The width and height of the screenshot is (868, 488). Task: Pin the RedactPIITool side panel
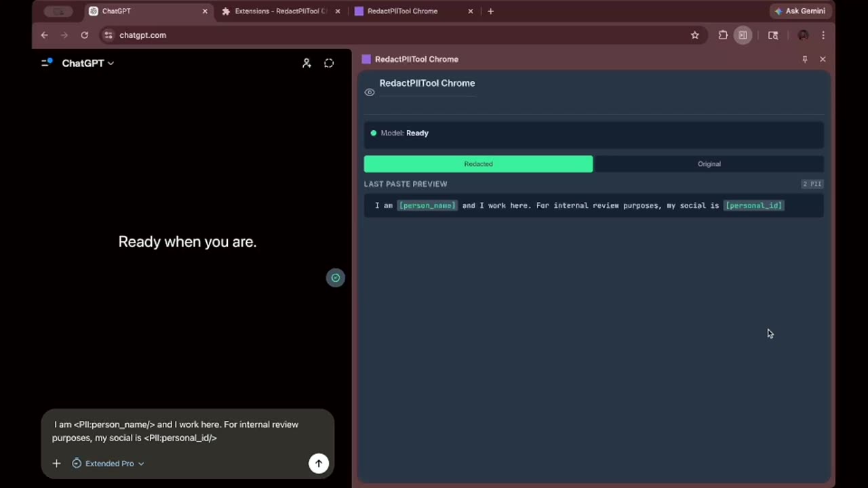805,59
